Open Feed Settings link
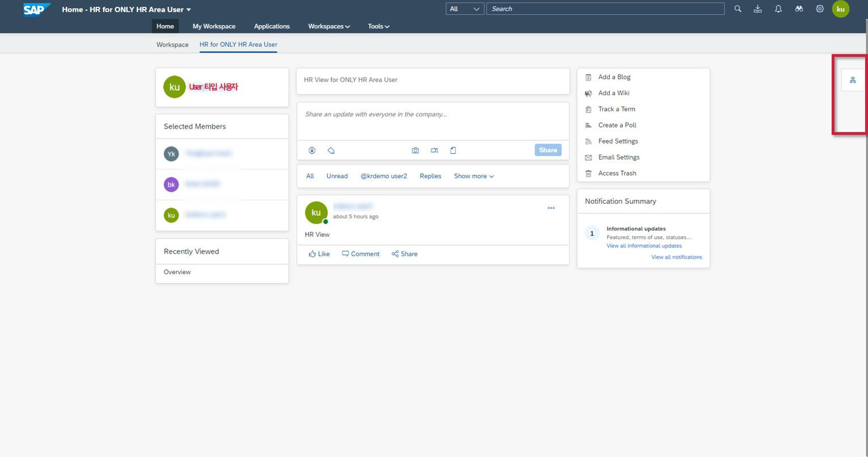 618,141
